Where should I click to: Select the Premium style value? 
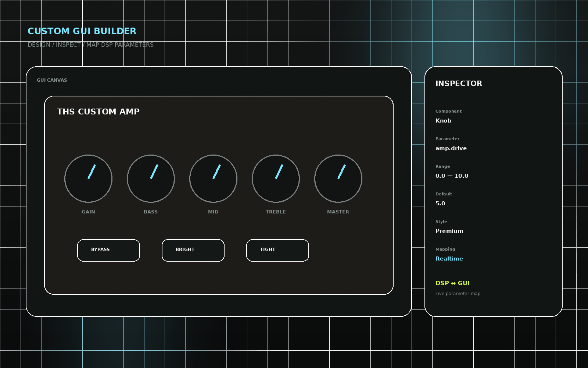(449, 231)
